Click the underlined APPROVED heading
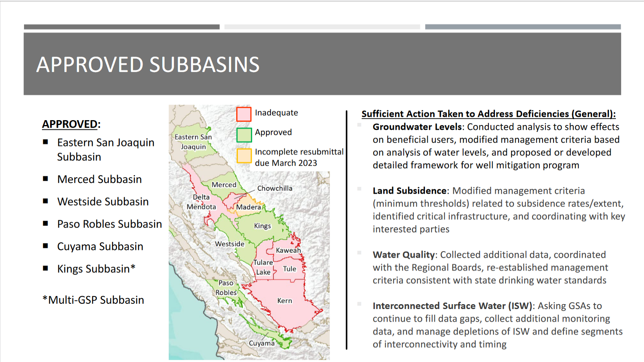This screenshot has height=362, width=644. [x=70, y=124]
